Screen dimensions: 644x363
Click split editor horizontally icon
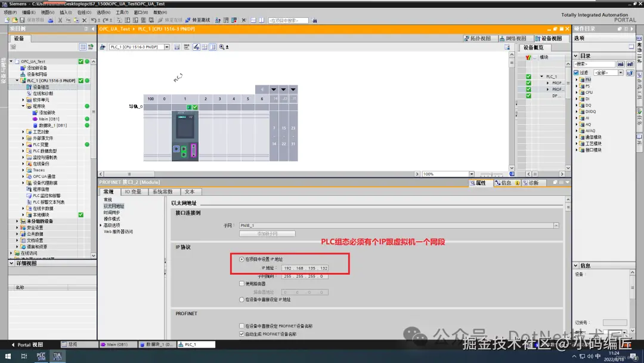pyautogui.click(x=253, y=20)
